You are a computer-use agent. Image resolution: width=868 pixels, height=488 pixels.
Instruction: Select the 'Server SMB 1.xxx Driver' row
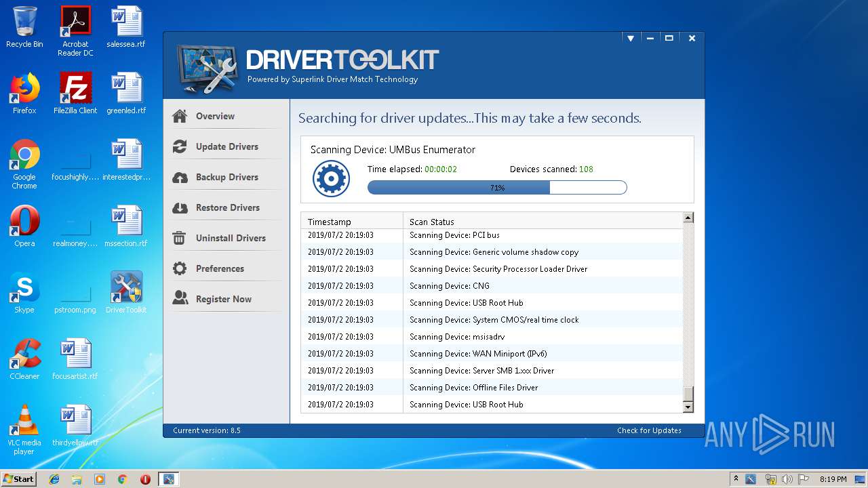point(492,371)
